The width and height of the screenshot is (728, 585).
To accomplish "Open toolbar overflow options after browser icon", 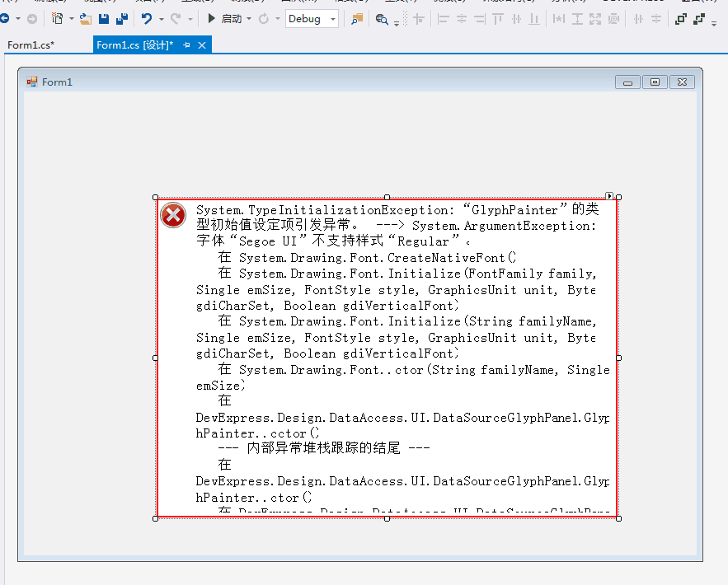I will 397,23.
